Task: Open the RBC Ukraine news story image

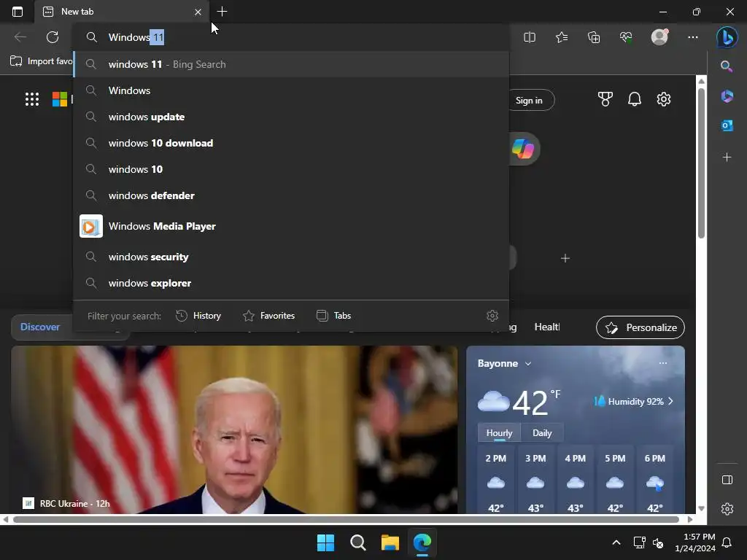Action: point(234,429)
